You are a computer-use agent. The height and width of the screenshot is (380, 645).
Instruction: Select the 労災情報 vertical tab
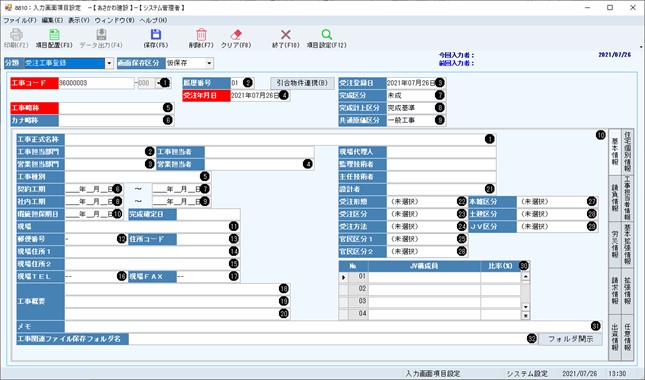coord(615,246)
